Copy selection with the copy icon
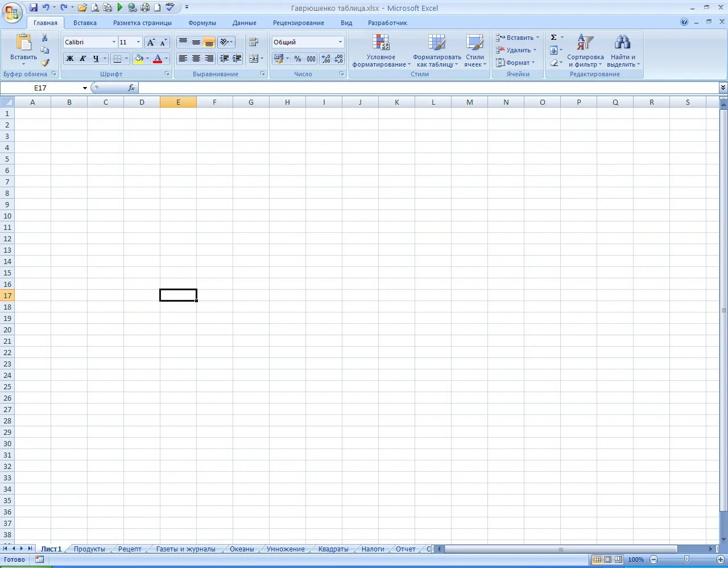Screen dimensions: 728x568 pos(45,50)
